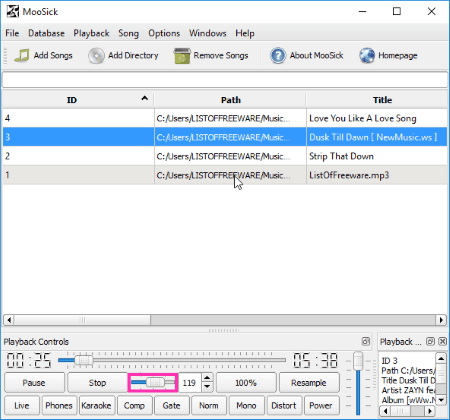The image size is (450, 420).
Task: Toggle the Distort effect button
Action: click(x=284, y=405)
